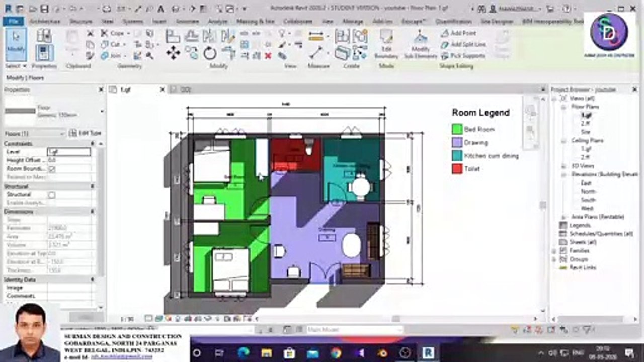644x362 pixels.
Task: Open the Join geometry dropdown arrow
Action: [125, 56]
